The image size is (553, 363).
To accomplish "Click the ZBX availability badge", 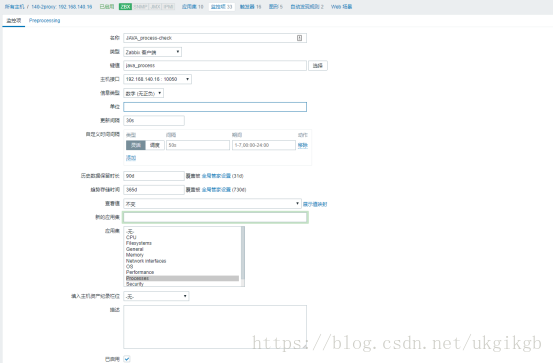I will coord(125,7).
